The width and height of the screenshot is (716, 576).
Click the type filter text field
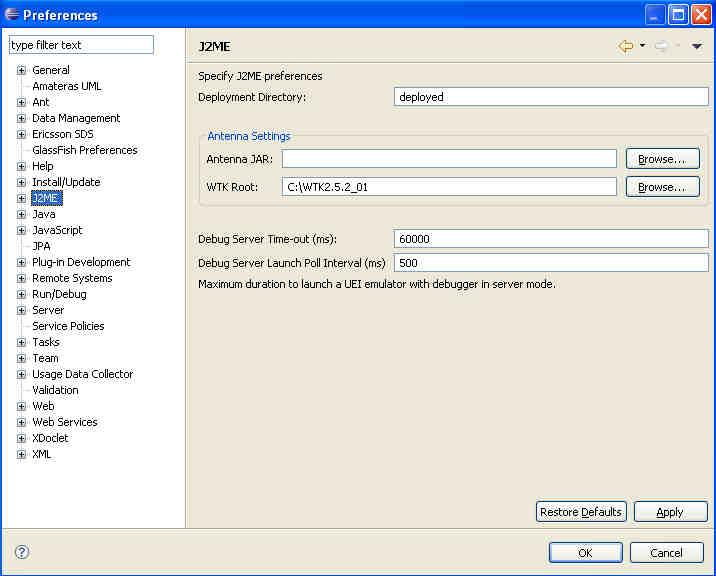81,45
